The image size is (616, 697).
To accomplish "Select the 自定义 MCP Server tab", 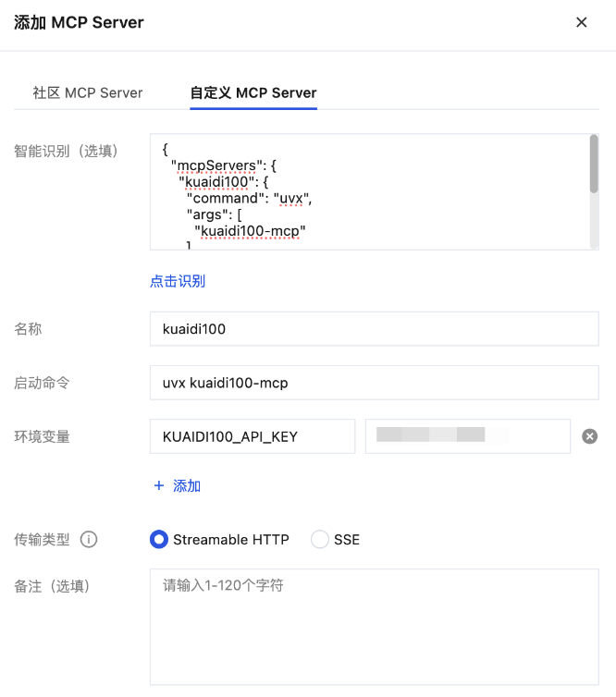I will (253, 93).
